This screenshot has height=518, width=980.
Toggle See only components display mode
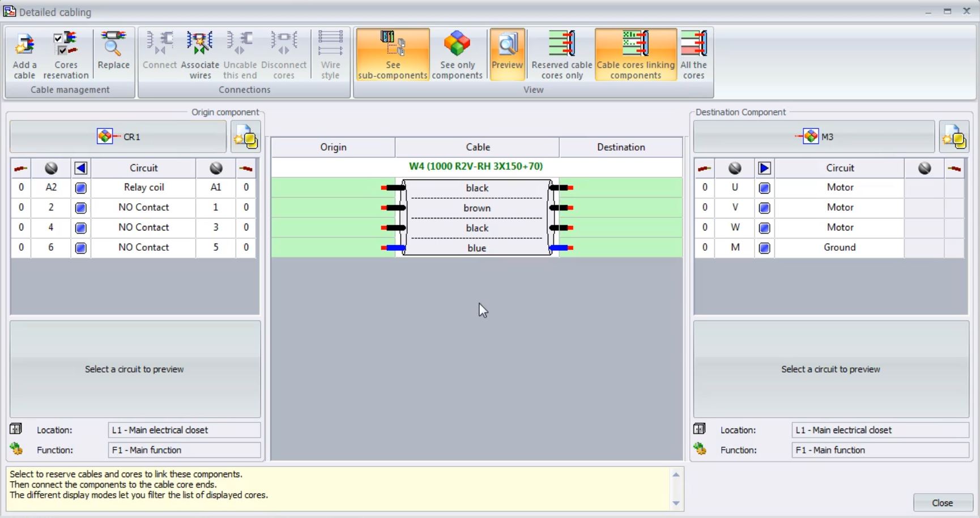[x=457, y=54]
